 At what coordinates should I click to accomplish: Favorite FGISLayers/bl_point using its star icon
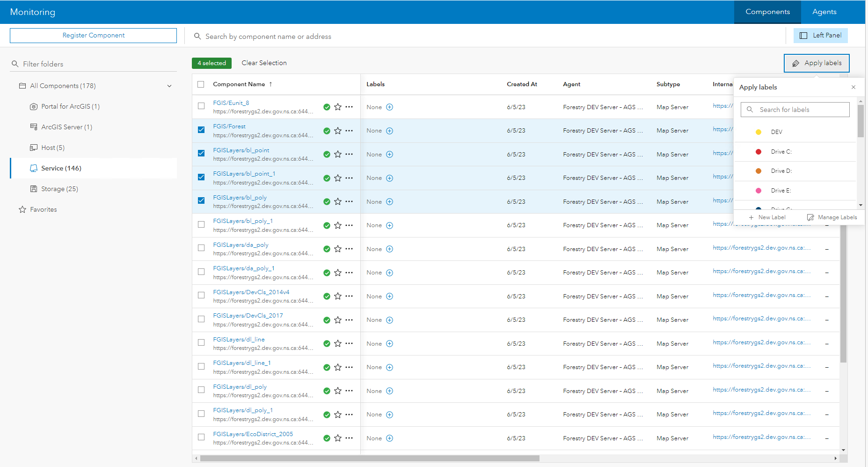(x=338, y=155)
